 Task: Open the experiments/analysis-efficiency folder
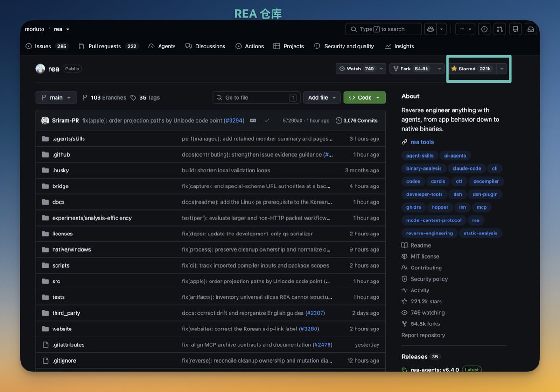[92, 218]
